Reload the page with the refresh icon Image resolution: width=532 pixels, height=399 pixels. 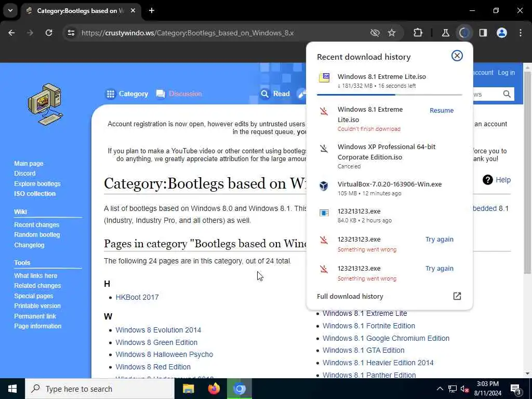49,33
